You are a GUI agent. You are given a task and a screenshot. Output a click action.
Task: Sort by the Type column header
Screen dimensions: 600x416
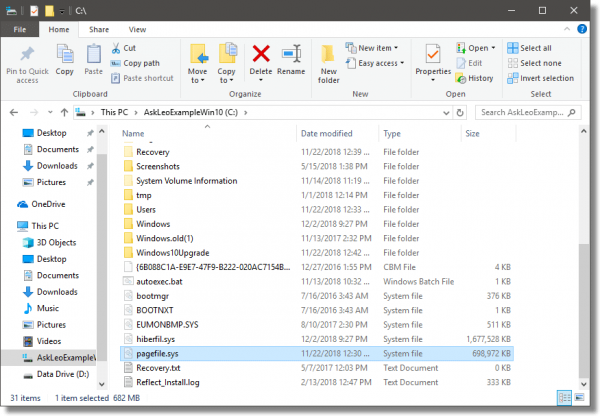pyautogui.click(x=392, y=134)
